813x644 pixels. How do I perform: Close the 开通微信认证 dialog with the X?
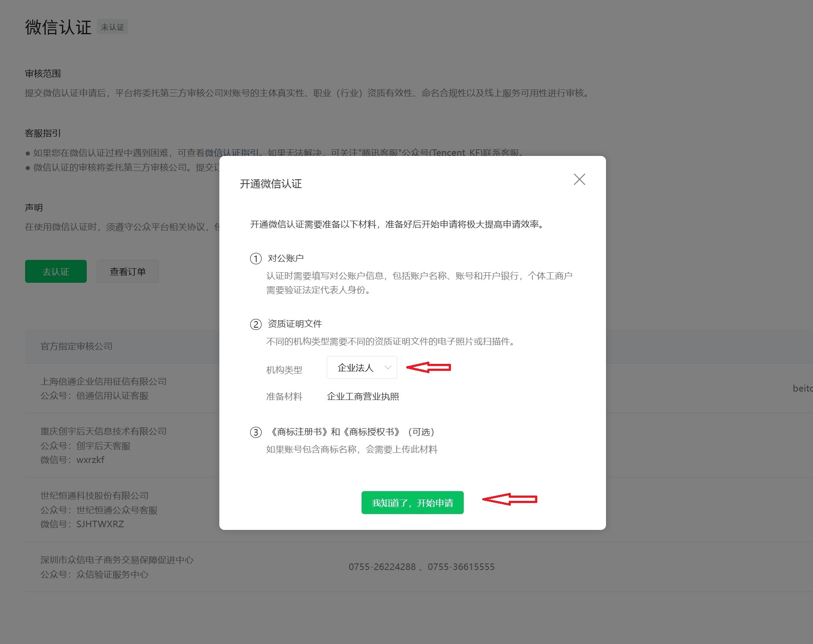[x=579, y=179]
